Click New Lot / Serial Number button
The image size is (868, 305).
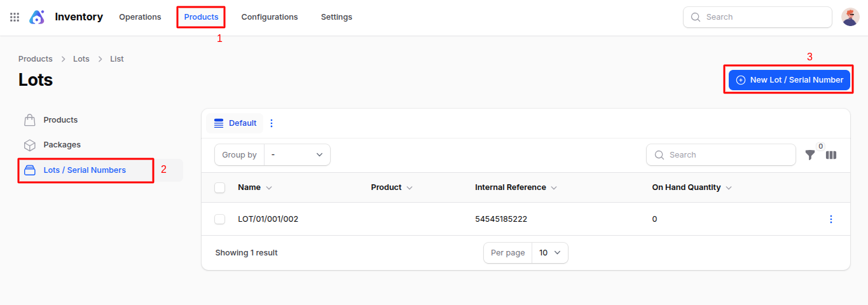pyautogui.click(x=789, y=80)
